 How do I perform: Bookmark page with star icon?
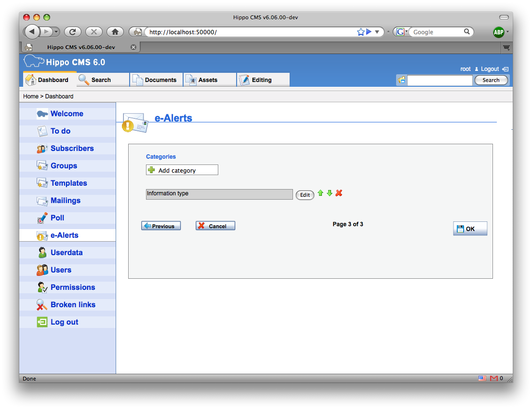pos(360,32)
